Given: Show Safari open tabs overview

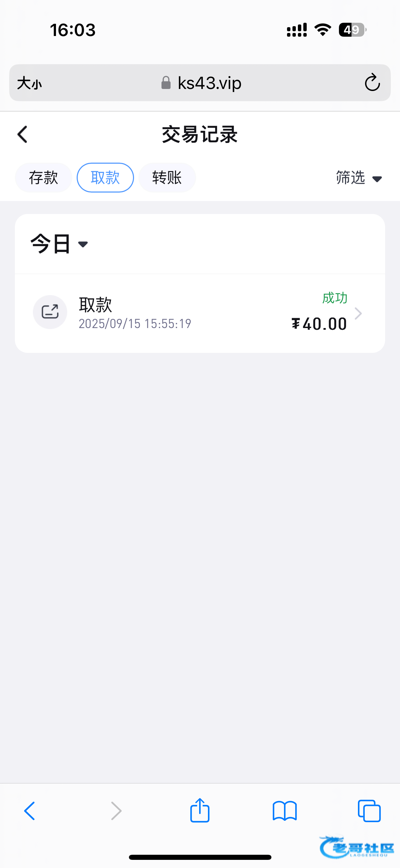Looking at the screenshot, I should tap(369, 811).
